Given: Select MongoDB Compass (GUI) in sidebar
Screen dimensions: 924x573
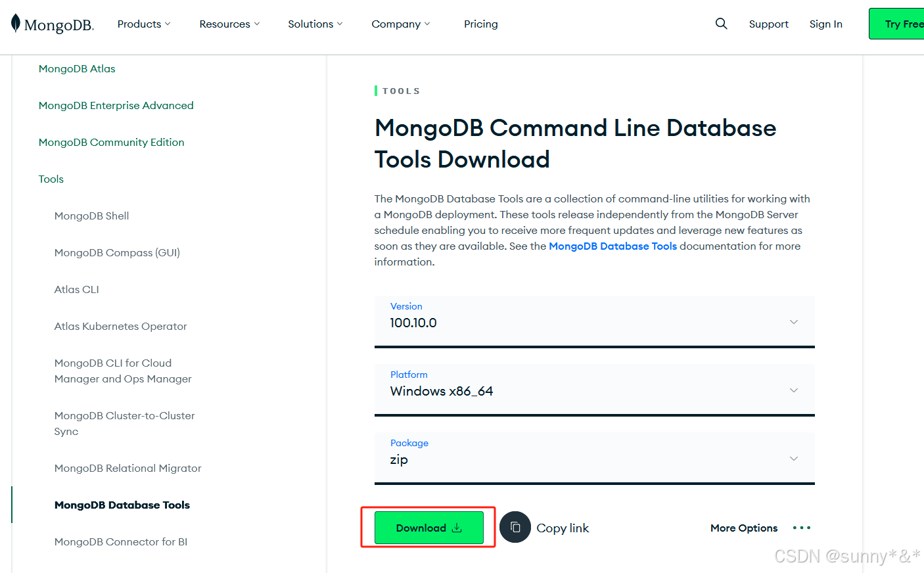Looking at the screenshot, I should tap(117, 252).
